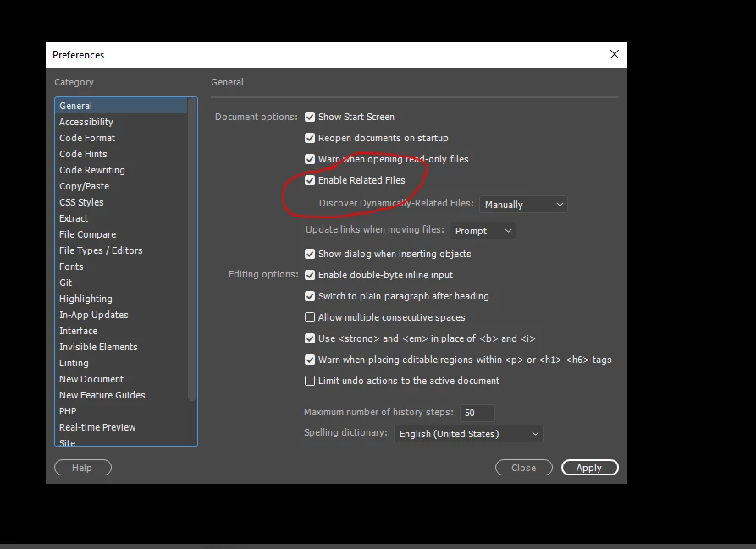Select Accessibility category
The image size is (756, 549).
[121, 122]
